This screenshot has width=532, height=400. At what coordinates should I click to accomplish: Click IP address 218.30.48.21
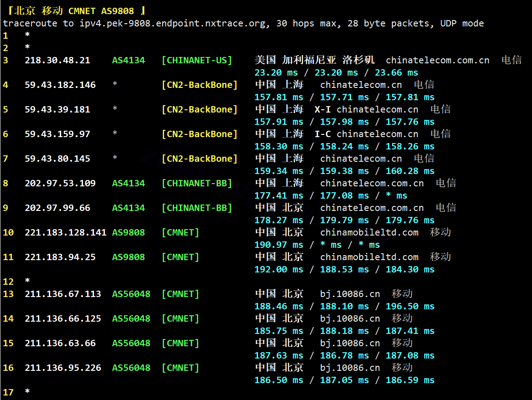pos(57,60)
